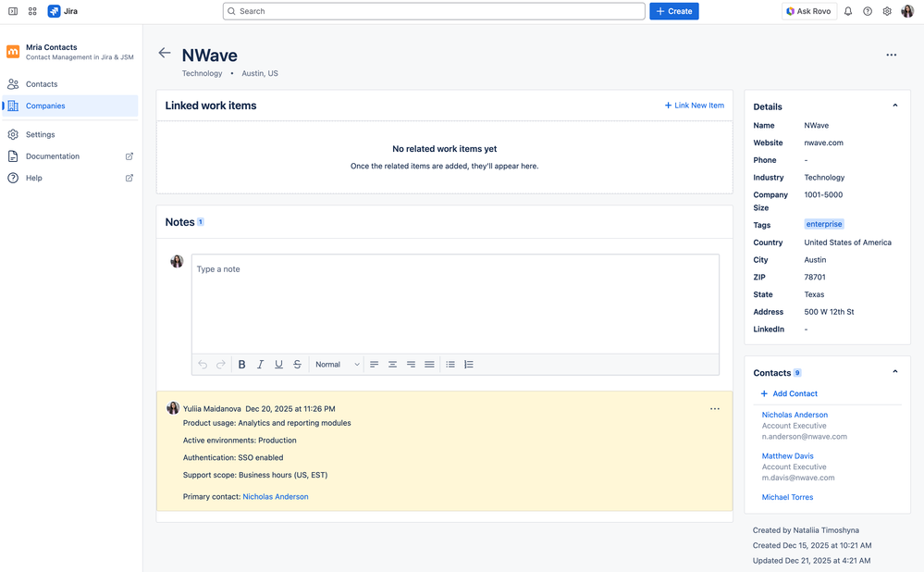Align note text right

pyautogui.click(x=411, y=365)
